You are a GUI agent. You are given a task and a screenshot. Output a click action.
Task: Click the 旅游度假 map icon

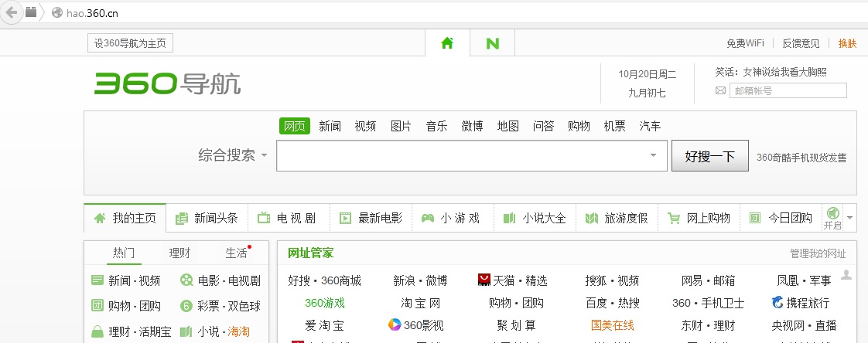tap(591, 219)
